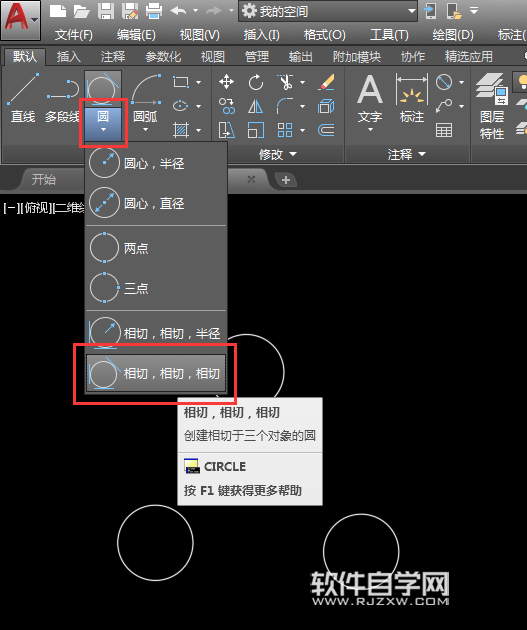This screenshot has height=630, width=527.
Task: Click the Save icon in quick access toolbar
Action: [106, 11]
